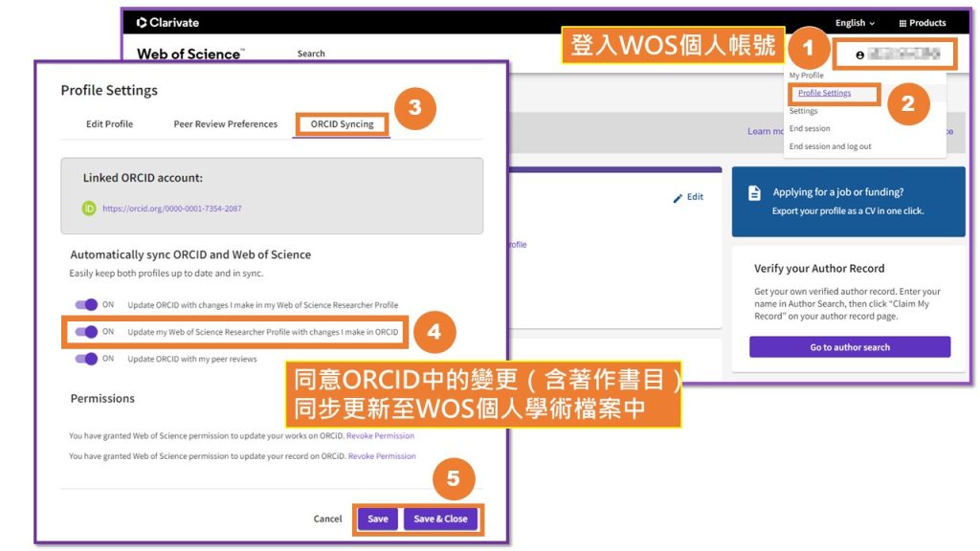The width and height of the screenshot is (980, 551).
Task: Click the Learn more link
Action: pos(765,131)
